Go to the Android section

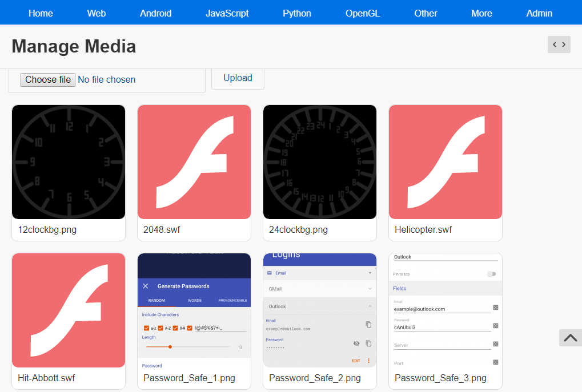[x=155, y=13]
